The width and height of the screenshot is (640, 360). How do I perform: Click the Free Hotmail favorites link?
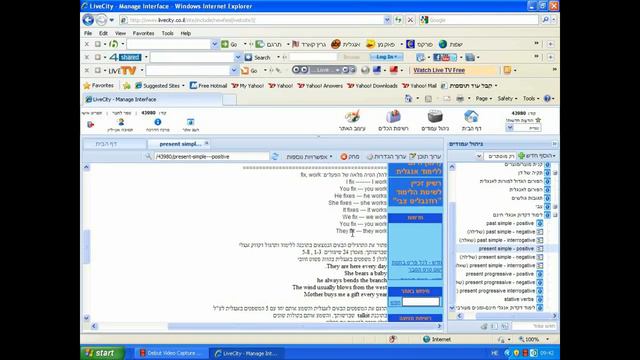208,86
